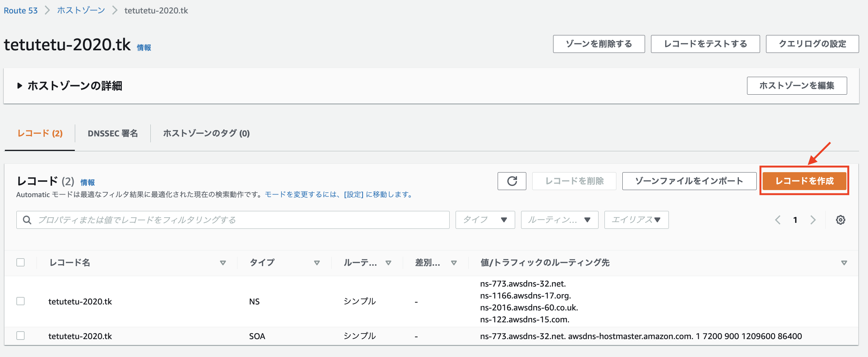Sort the 差別 column
The width and height of the screenshot is (868, 357).
454,263
